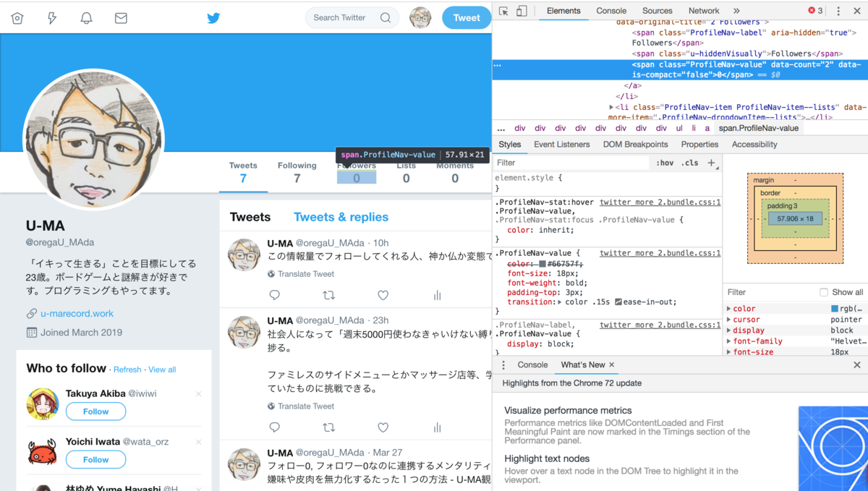
Task: Click the #66757f color swatch
Action: [x=542, y=264]
